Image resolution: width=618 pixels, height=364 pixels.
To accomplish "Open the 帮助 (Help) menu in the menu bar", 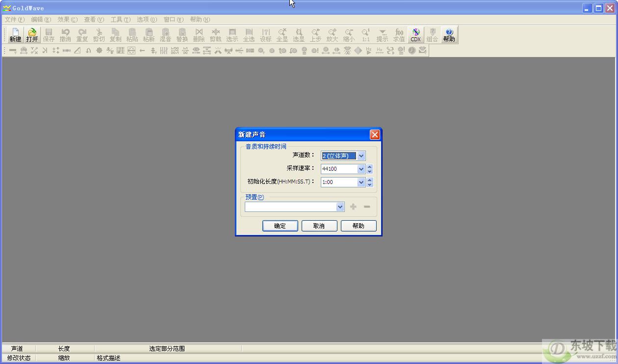I will pyautogui.click(x=200, y=20).
